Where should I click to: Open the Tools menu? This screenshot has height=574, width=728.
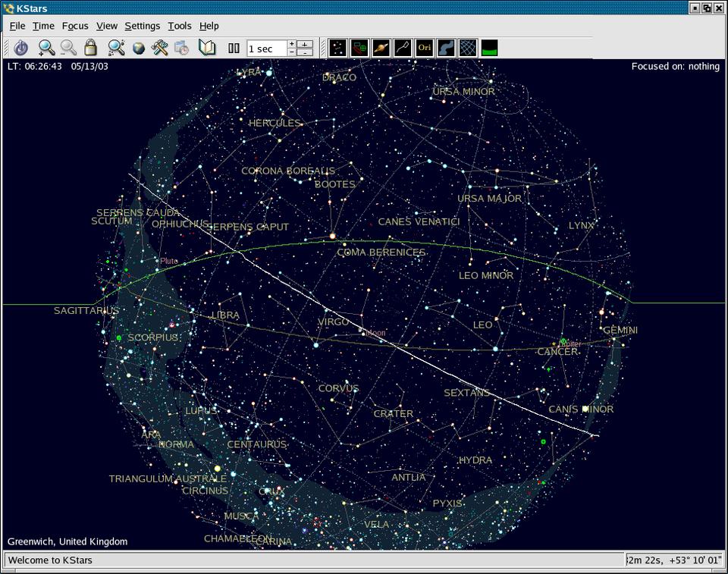click(x=180, y=26)
